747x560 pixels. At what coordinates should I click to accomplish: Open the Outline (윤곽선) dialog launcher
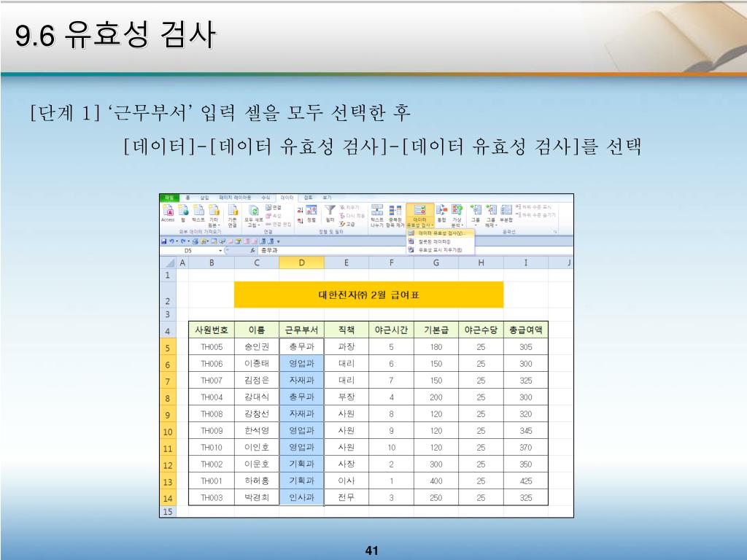[x=555, y=232]
